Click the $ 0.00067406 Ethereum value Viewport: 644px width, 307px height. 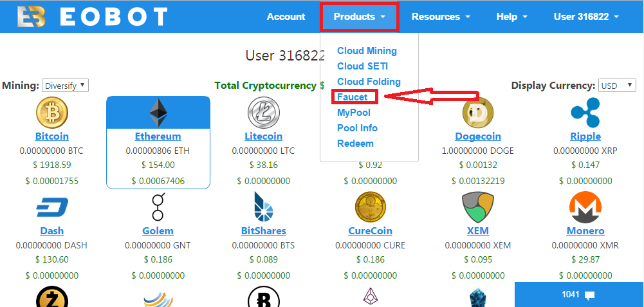[158, 181]
